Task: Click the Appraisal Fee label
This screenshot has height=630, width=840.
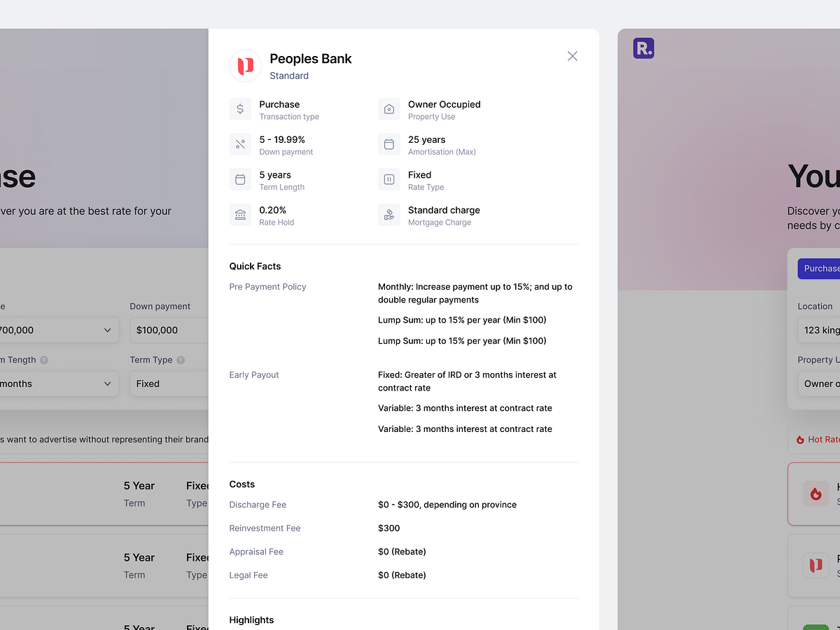Action: pos(256,552)
